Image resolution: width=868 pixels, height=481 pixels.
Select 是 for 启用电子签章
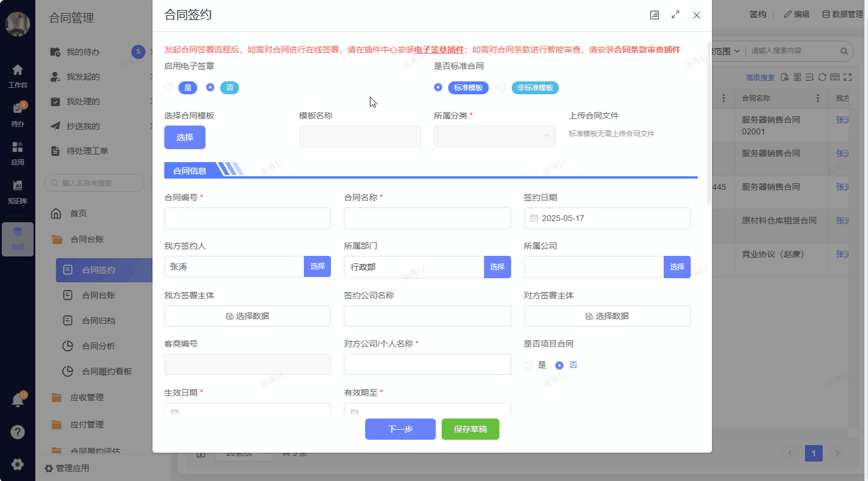click(169, 88)
